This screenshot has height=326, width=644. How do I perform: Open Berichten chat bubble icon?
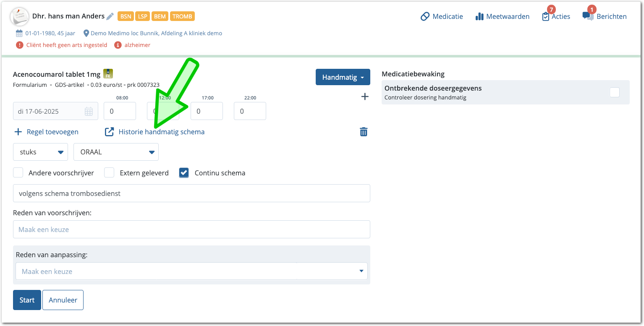tap(587, 16)
